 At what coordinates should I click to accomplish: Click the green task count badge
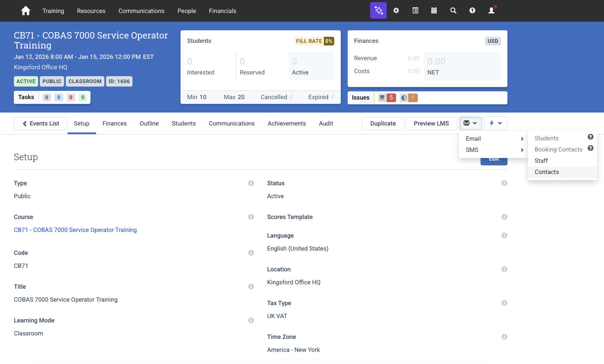(83, 97)
